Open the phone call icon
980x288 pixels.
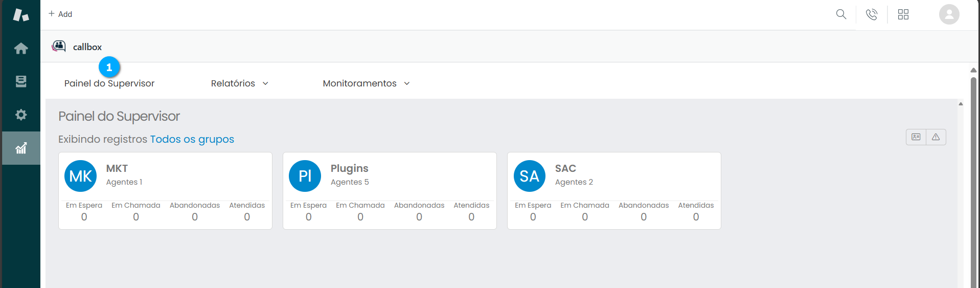click(x=872, y=14)
